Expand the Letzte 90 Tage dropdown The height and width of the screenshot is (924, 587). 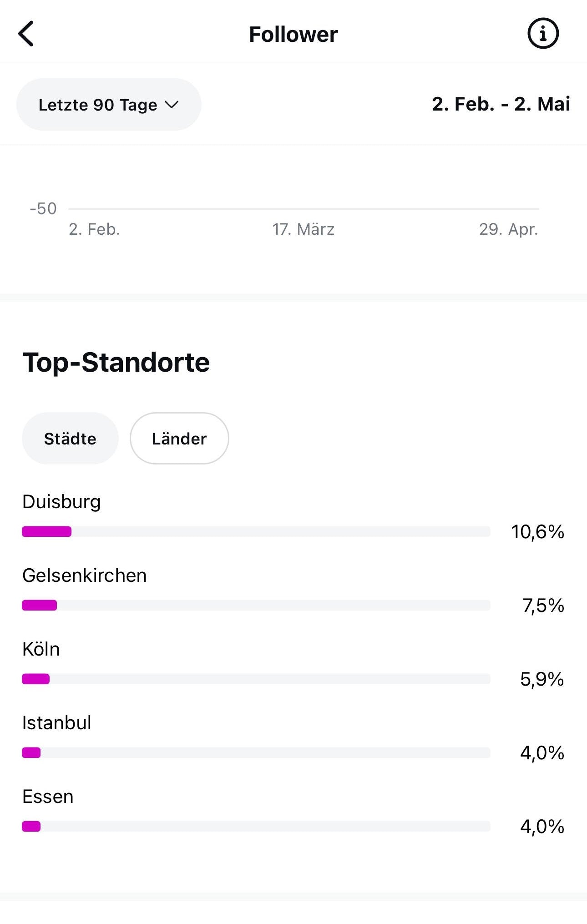click(x=109, y=105)
